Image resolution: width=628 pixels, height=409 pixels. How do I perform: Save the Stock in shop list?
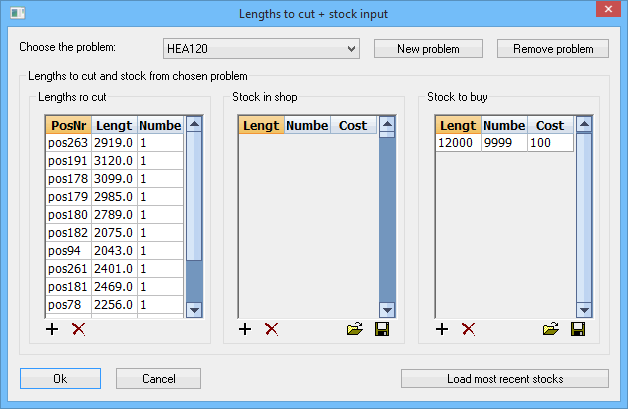pyautogui.click(x=381, y=329)
